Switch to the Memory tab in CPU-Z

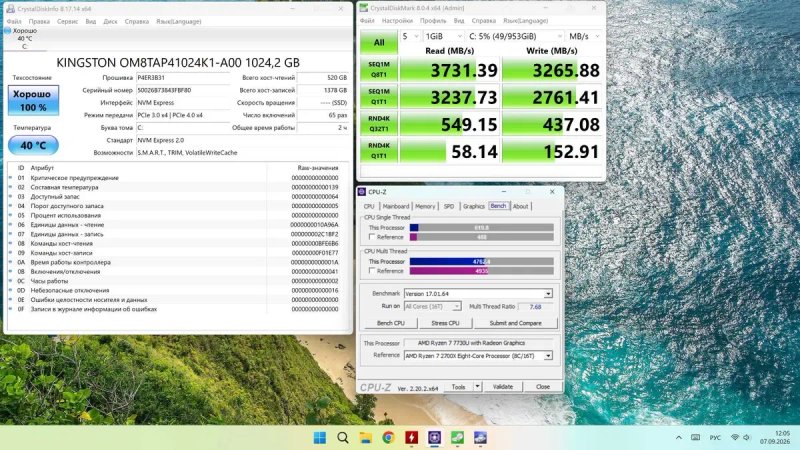point(425,206)
